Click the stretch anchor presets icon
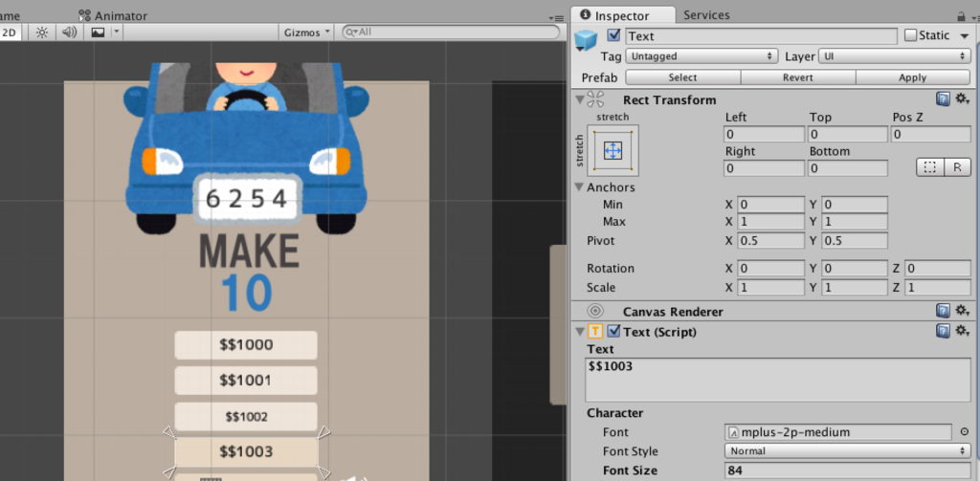The width and height of the screenshot is (980, 481). pos(613,150)
